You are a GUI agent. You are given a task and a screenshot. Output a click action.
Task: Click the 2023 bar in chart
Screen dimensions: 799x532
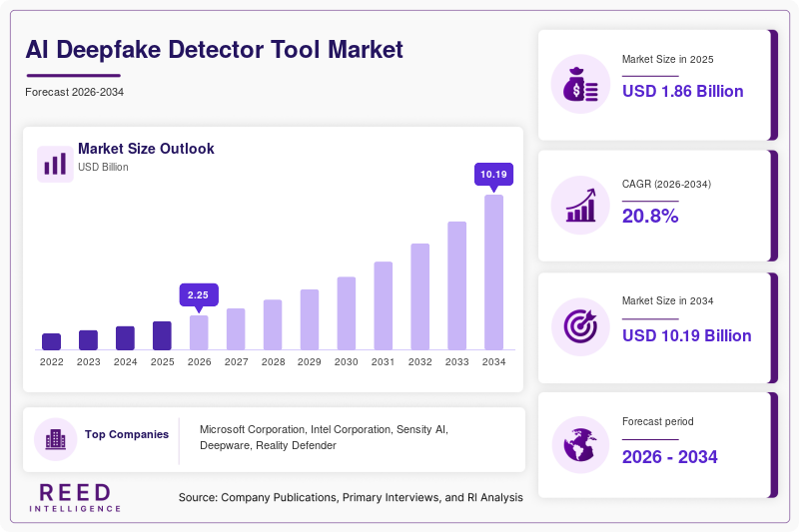coord(88,340)
